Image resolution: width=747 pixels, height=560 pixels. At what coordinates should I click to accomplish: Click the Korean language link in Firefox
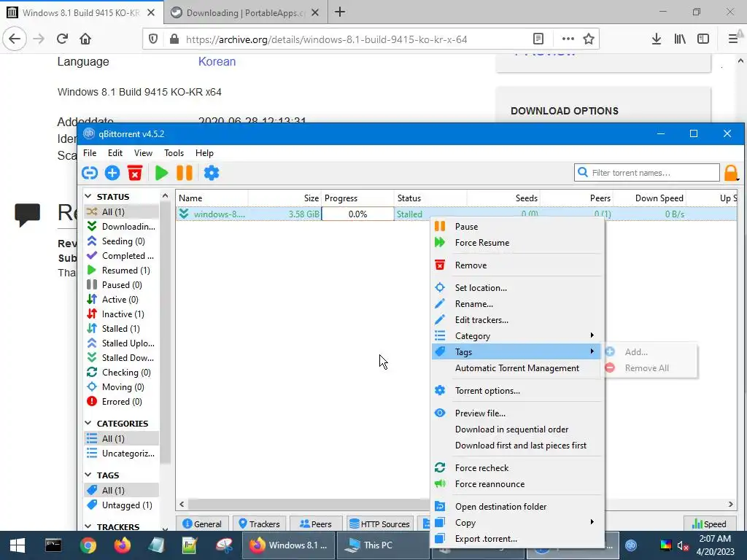217,61
